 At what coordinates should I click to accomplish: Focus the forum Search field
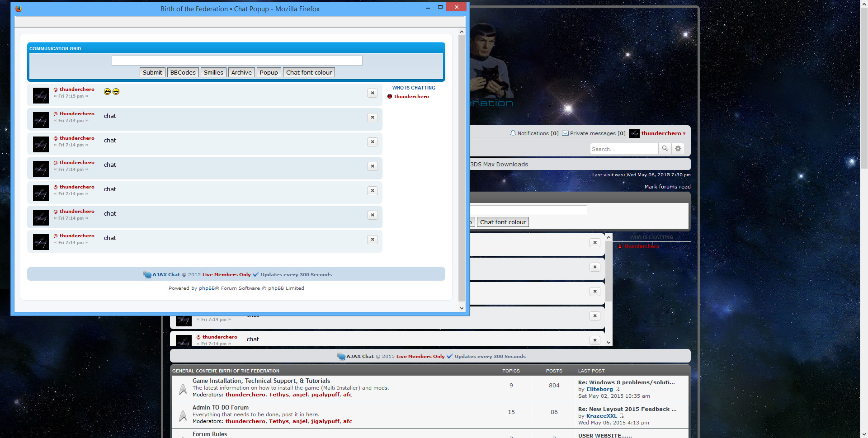[x=624, y=149]
